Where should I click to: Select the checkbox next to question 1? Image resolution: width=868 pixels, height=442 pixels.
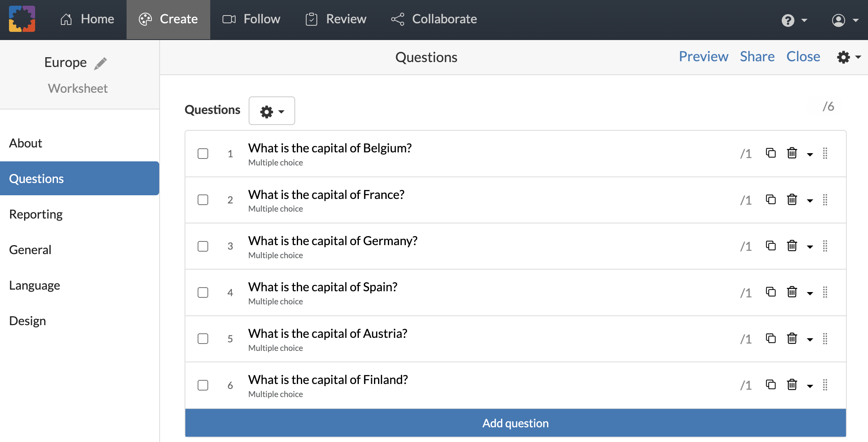tap(203, 153)
